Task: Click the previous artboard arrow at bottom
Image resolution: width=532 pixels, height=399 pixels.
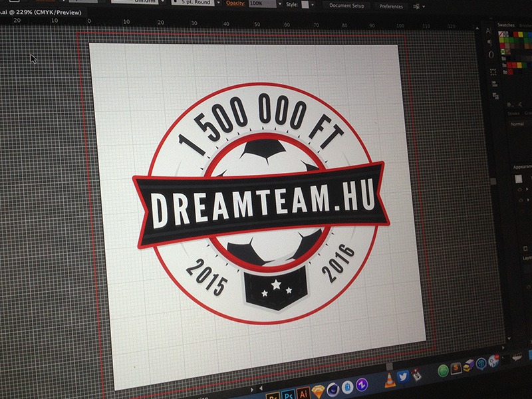Action: tap(261, 388)
